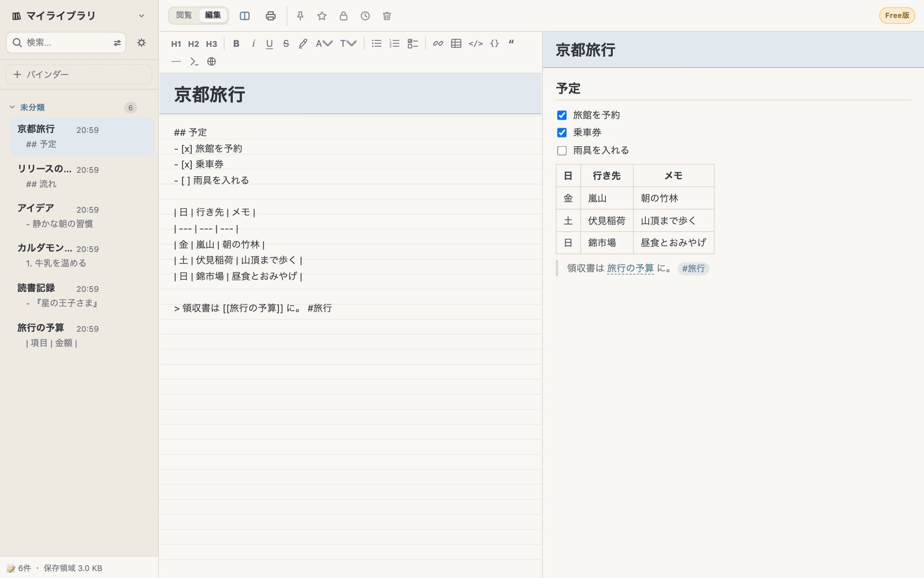Apply H2 heading style
Screen dimensions: 924x578
(x=193, y=43)
